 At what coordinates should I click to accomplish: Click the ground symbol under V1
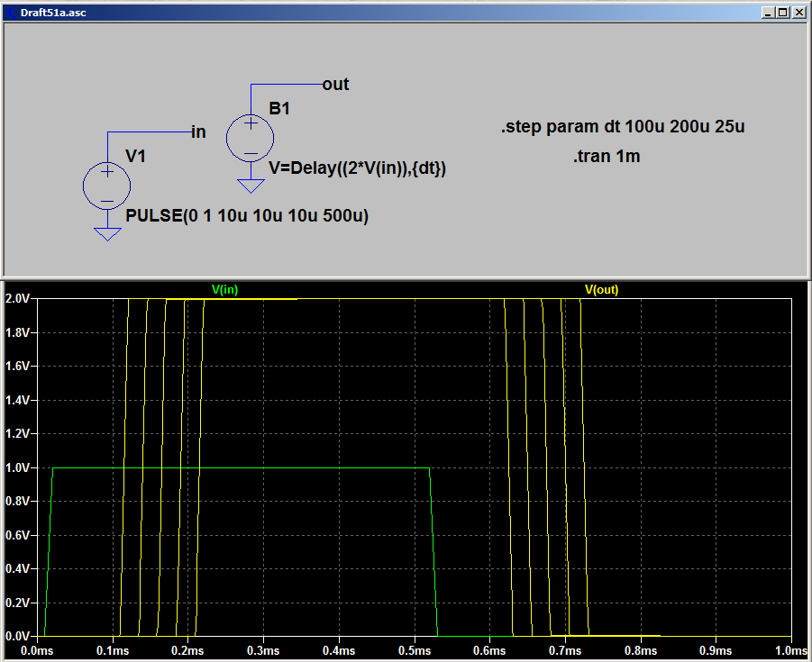(108, 234)
